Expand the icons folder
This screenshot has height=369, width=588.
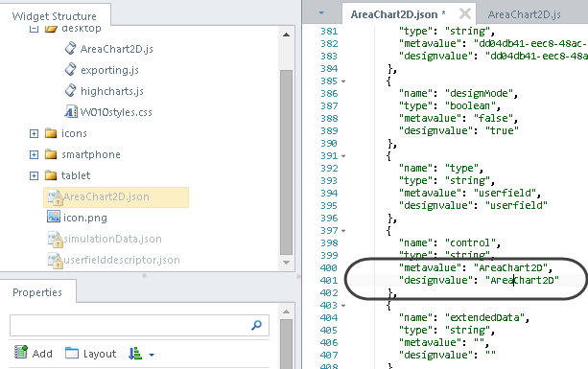tap(34, 134)
